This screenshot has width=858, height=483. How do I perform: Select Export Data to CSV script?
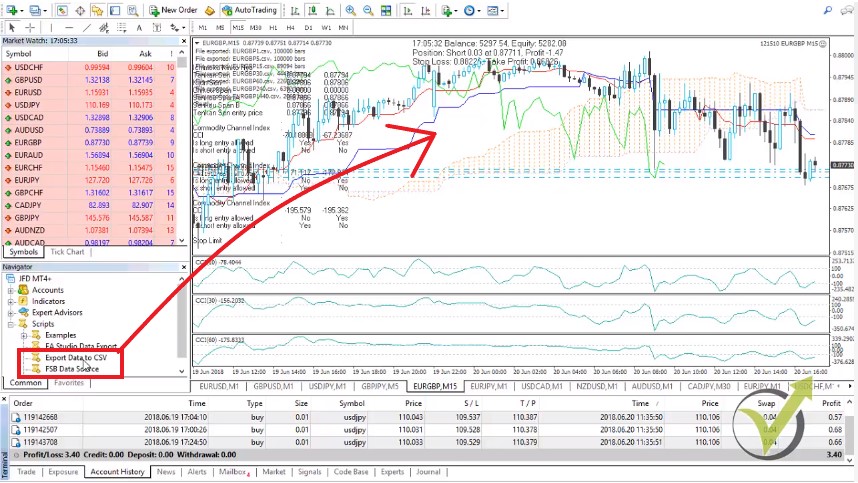75,357
